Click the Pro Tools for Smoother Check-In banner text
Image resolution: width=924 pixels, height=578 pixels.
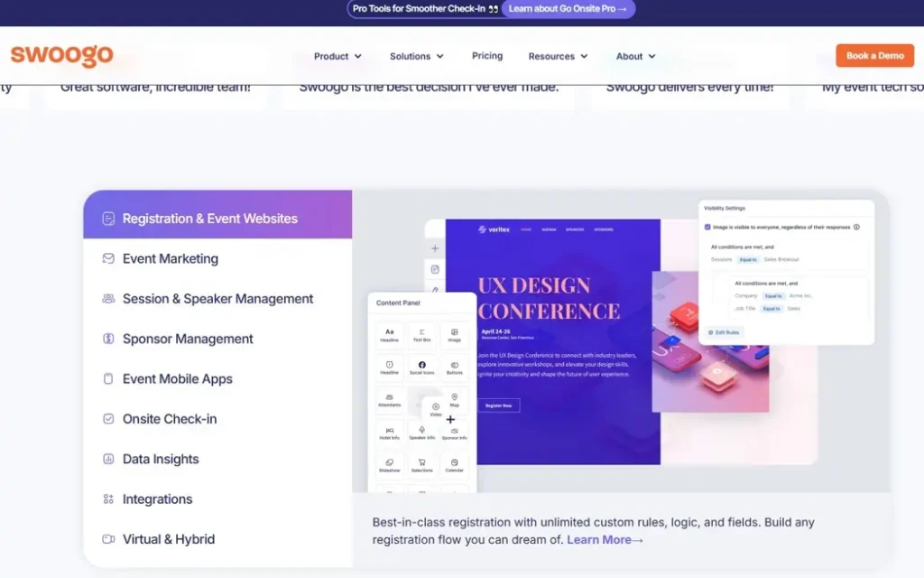tap(419, 9)
